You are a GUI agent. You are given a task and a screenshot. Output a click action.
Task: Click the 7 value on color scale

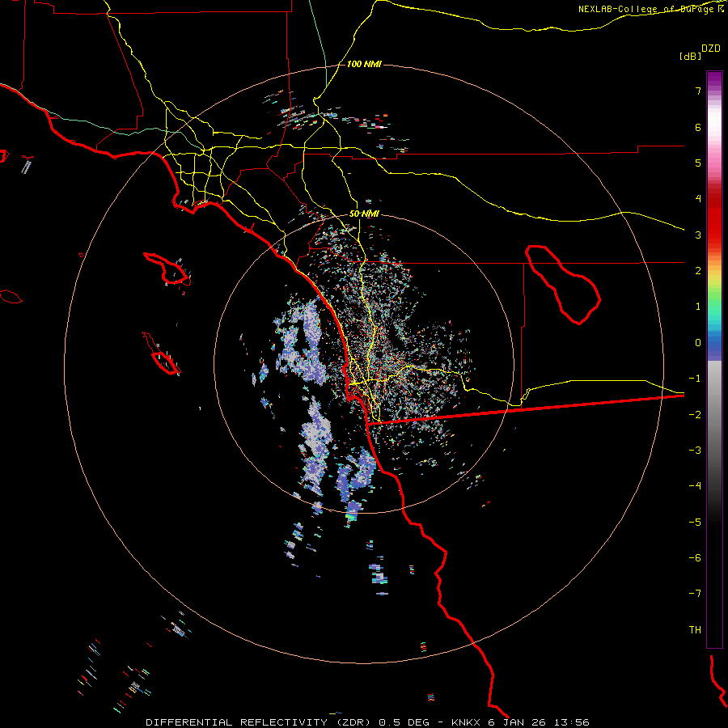[x=698, y=91]
